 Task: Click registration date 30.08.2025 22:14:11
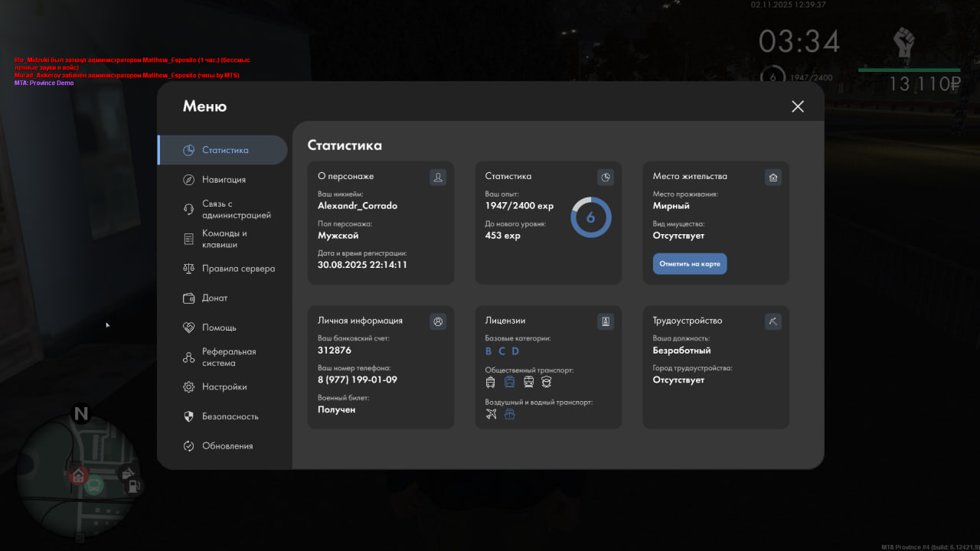click(362, 265)
